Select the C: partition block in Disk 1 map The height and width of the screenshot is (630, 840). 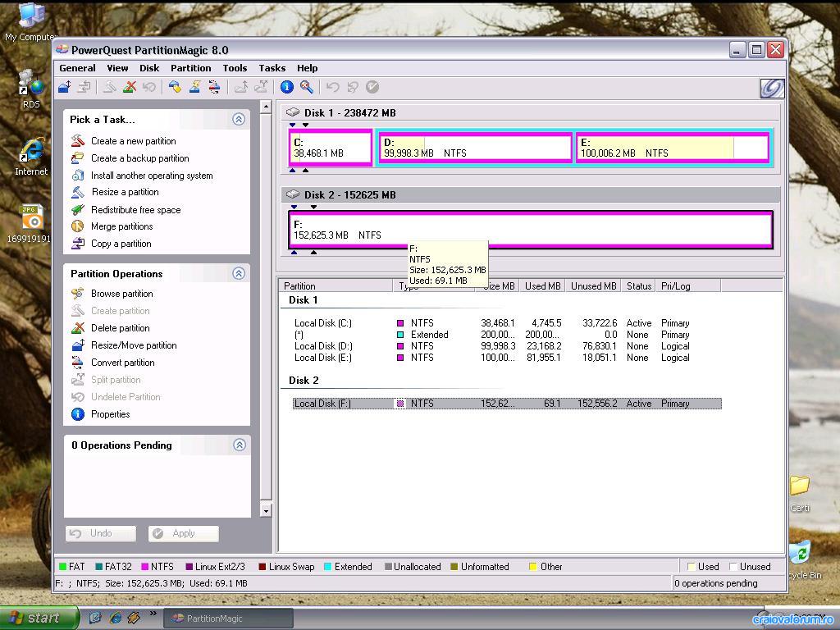tap(331, 148)
